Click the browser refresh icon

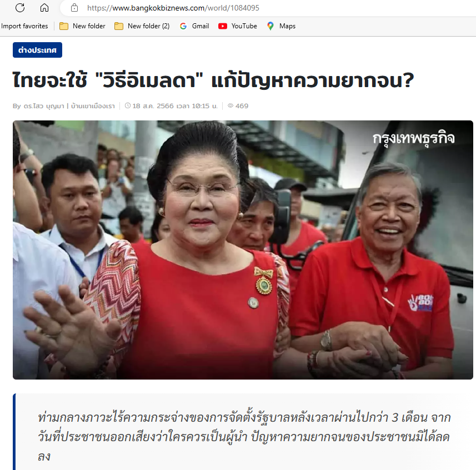[20, 8]
